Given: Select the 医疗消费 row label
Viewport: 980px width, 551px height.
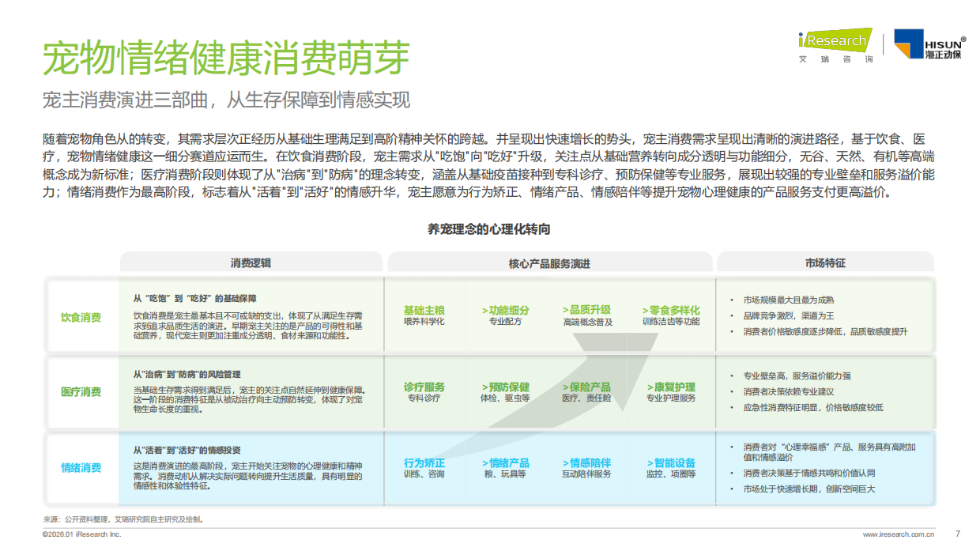Looking at the screenshot, I should click(81, 391).
